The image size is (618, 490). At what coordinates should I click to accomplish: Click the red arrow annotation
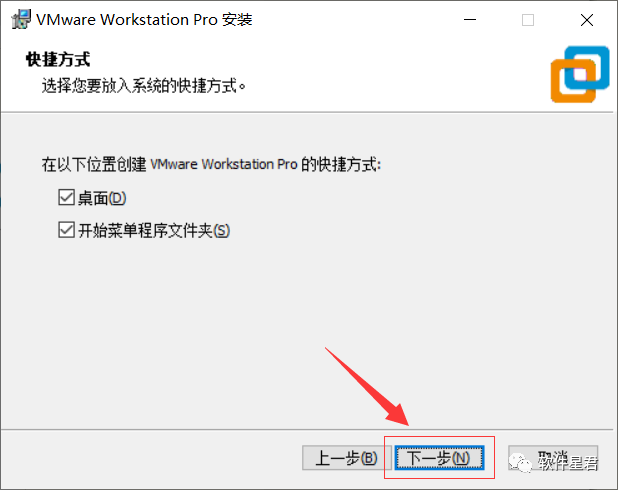point(367,386)
